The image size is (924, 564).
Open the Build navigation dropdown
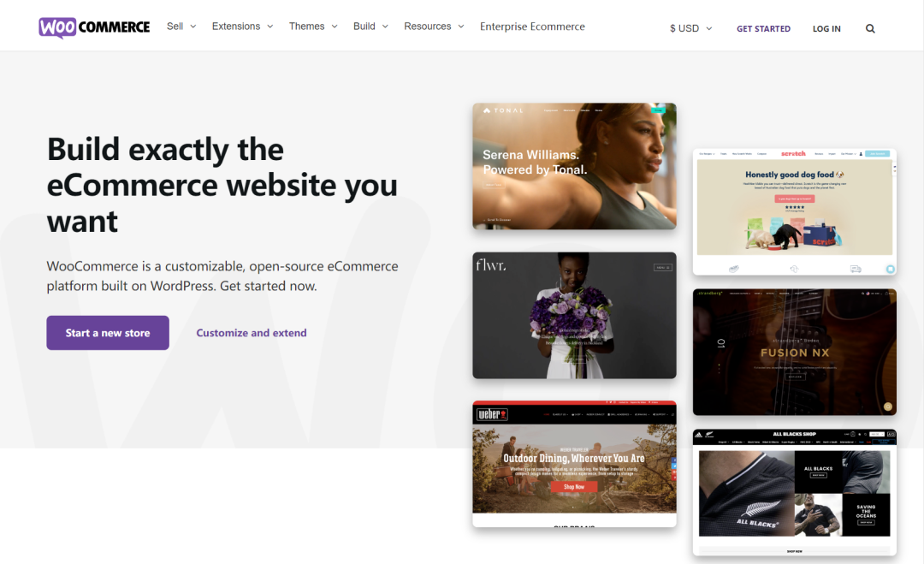370,26
